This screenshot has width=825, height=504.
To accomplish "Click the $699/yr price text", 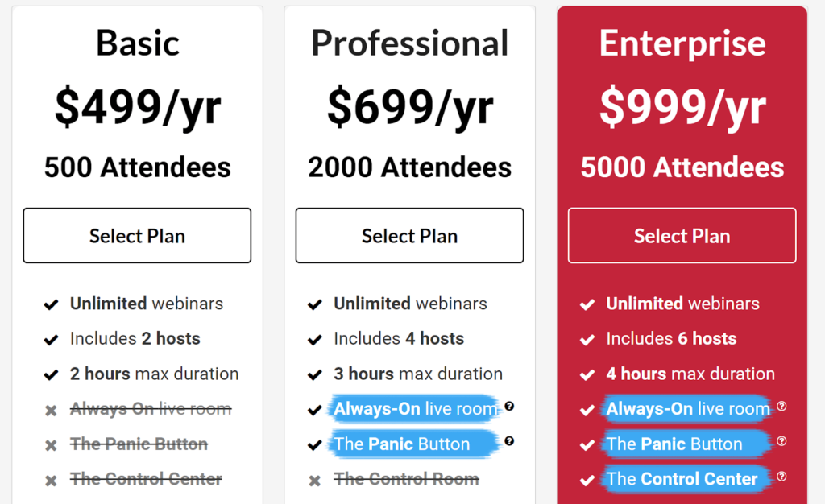I will (410, 108).
